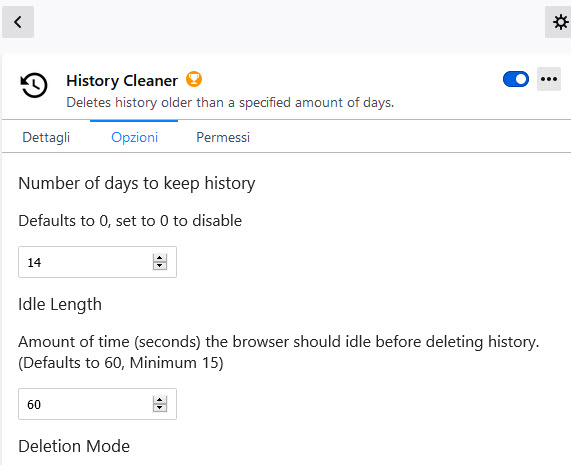
Task: Click the Idle Length seconds field
Action: (97, 404)
